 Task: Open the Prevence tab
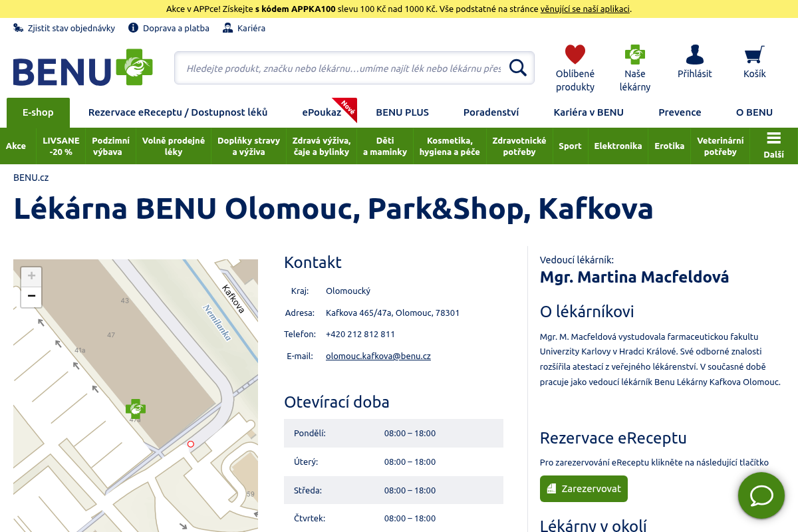pyautogui.click(x=680, y=112)
